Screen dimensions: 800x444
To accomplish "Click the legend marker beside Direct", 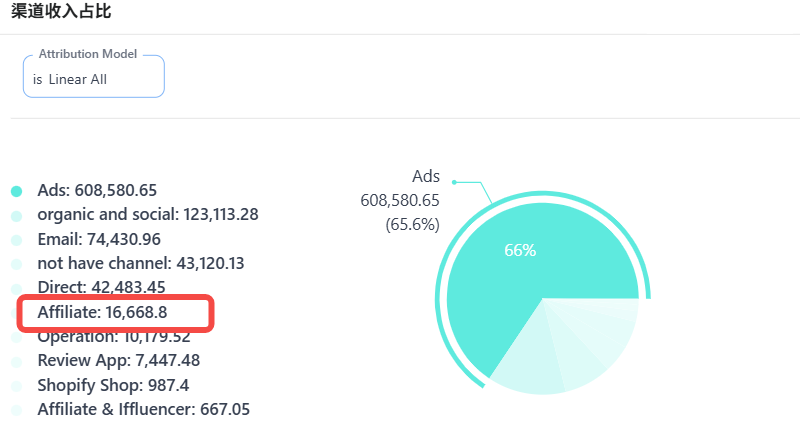I will pyautogui.click(x=16, y=288).
